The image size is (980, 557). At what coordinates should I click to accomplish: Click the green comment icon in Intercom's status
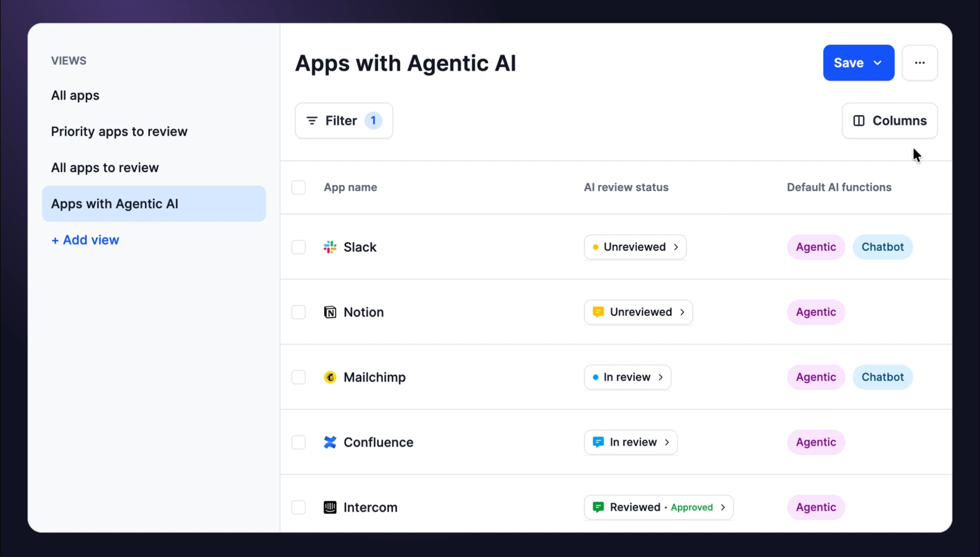point(598,507)
